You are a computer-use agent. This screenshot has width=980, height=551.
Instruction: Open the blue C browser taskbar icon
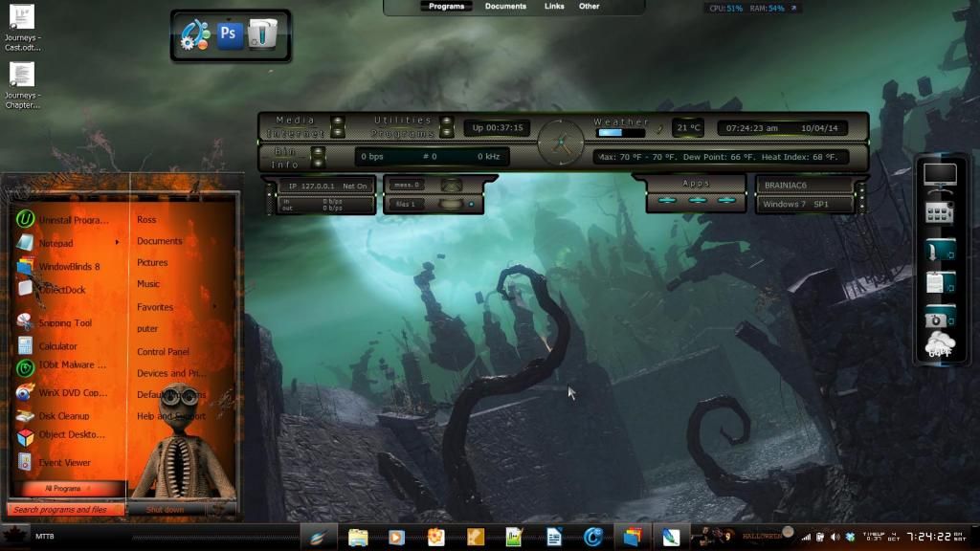(x=592, y=537)
